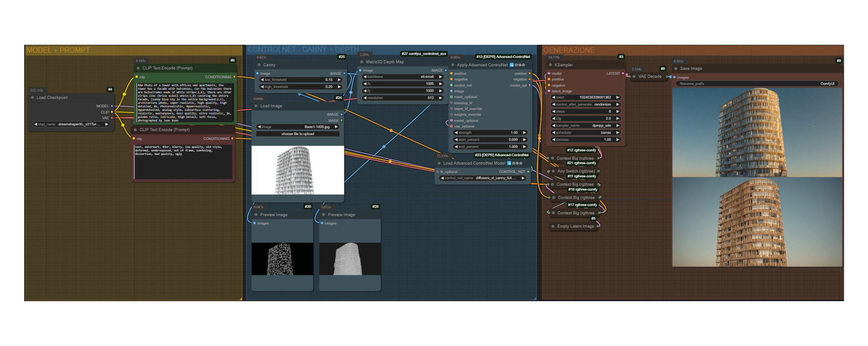Click the positive prompt text area
Image resolution: width=868 pixels, height=346 pixels.
tap(185, 102)
